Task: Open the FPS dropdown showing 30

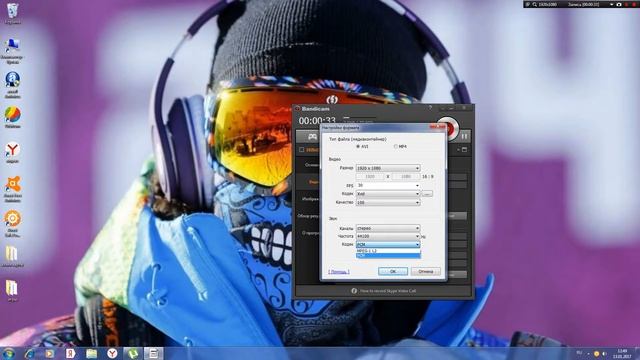Action: [x=388, y=185]
